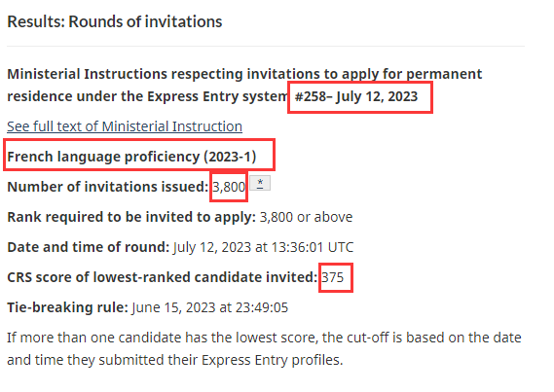This screenshot has height=392, width=554.
Task: Click the #258– July 12, 2023 text
Action: point(356,96)
